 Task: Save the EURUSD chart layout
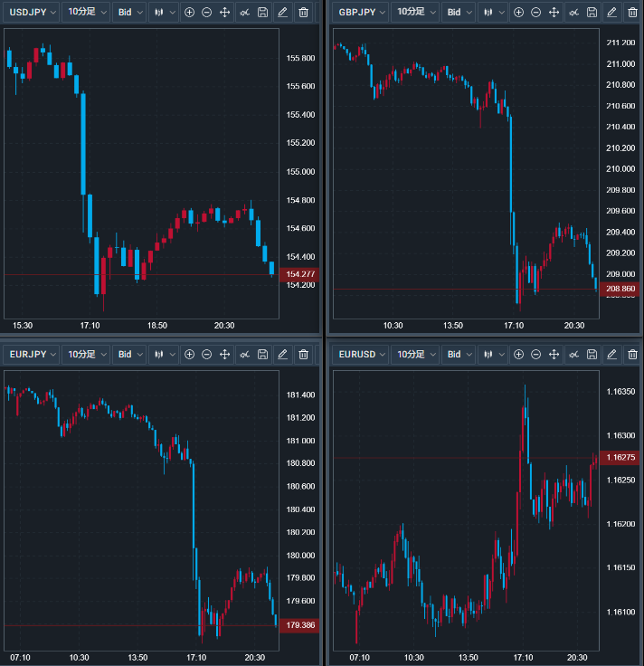(592, 354)
